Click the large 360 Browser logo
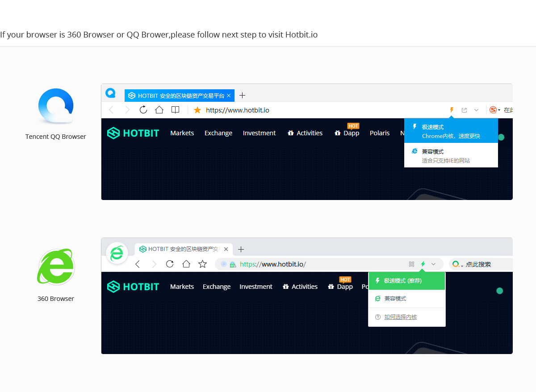Viewport: 536px width, 392px height. 56,267
